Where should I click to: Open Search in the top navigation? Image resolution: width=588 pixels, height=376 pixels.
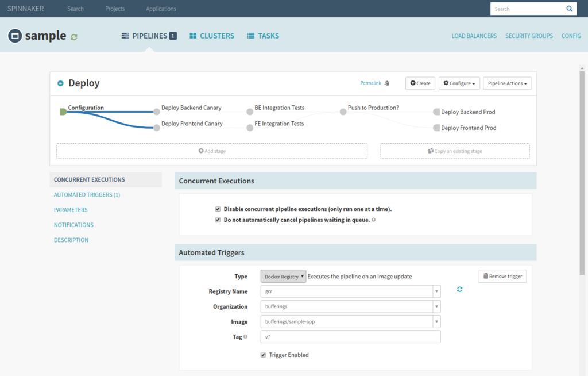(75, 9)
